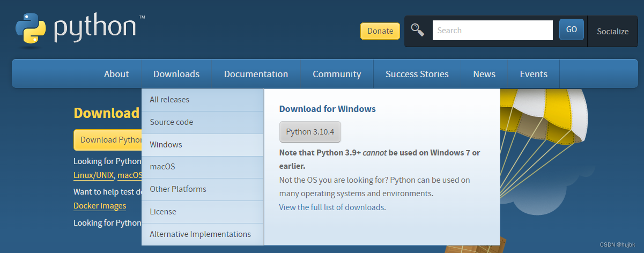This screenshot has height=253, width=644.
Task: Select Alternative Implementations in dropdown
Action: 203,234
